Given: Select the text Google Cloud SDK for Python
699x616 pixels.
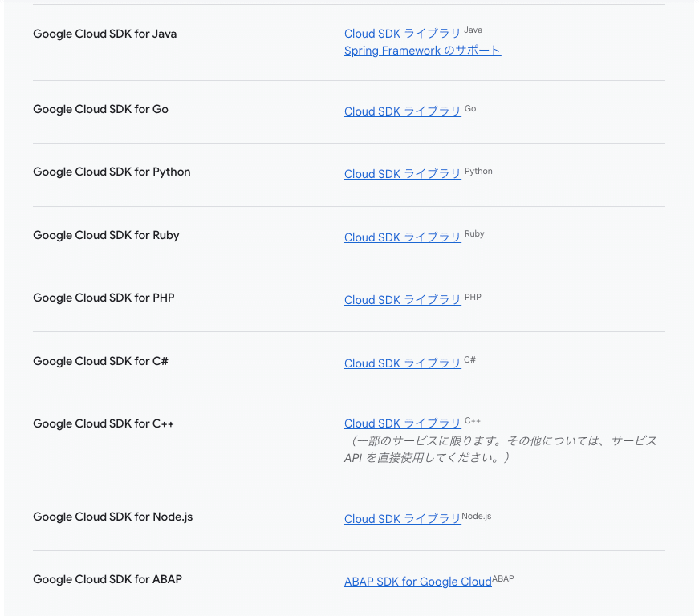Looking at the screenshot, I should pos(112,172).
